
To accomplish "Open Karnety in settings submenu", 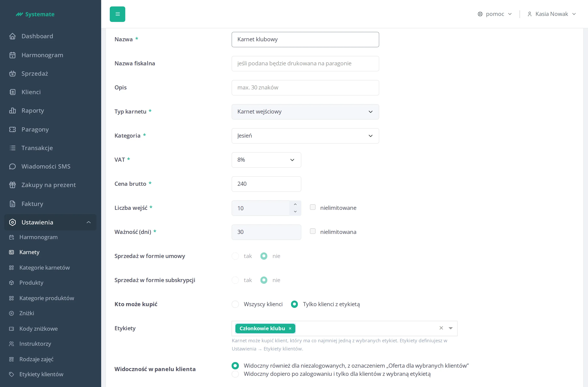I will (x=29, y=252).
